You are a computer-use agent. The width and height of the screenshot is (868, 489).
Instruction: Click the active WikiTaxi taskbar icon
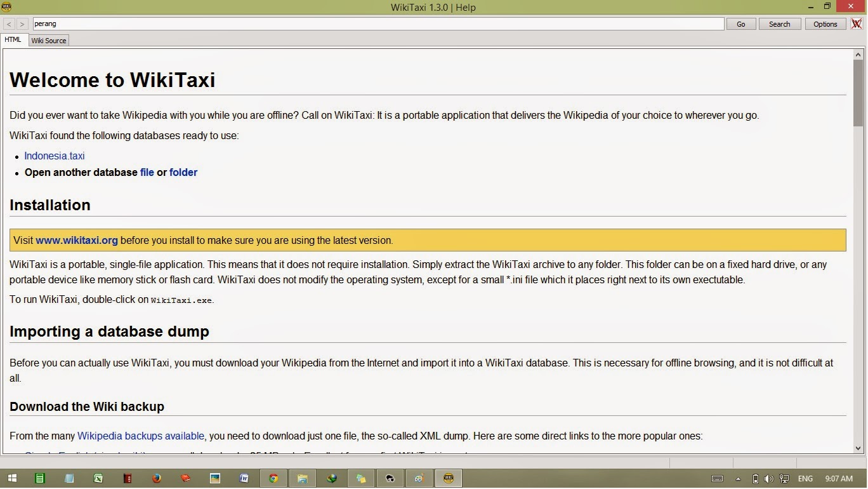[449, 478]
